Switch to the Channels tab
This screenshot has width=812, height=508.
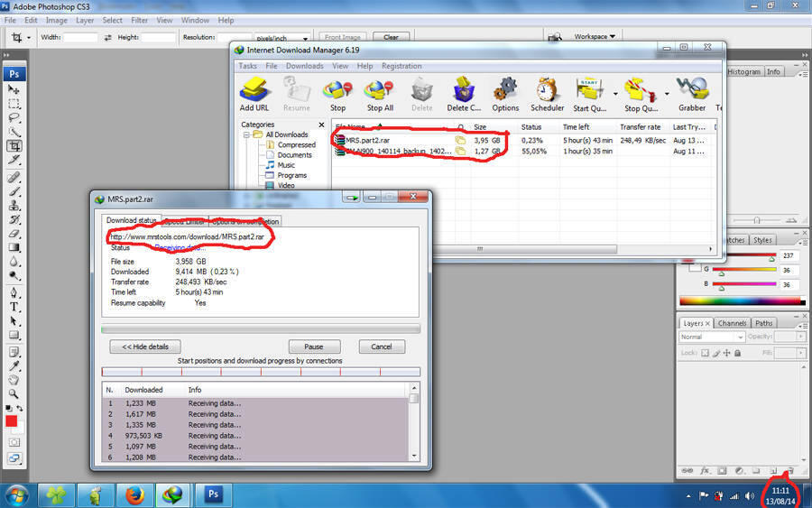(732, 323)
